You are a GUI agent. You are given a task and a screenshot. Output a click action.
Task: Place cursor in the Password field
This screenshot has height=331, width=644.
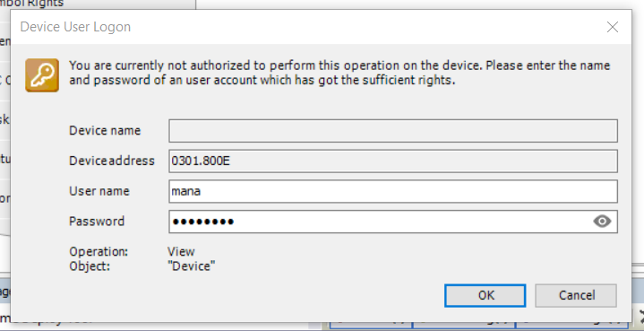point(380,222)
